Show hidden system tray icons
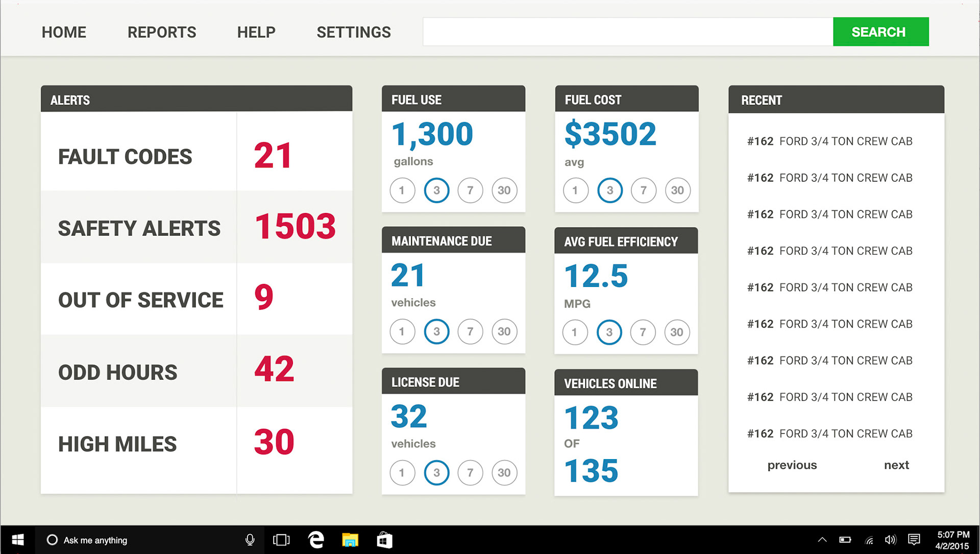Viewport: 980px width, 554px height. tap(822, 540)
